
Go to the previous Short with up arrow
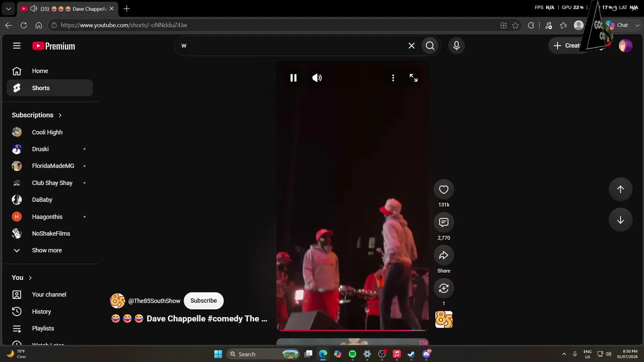620,189
